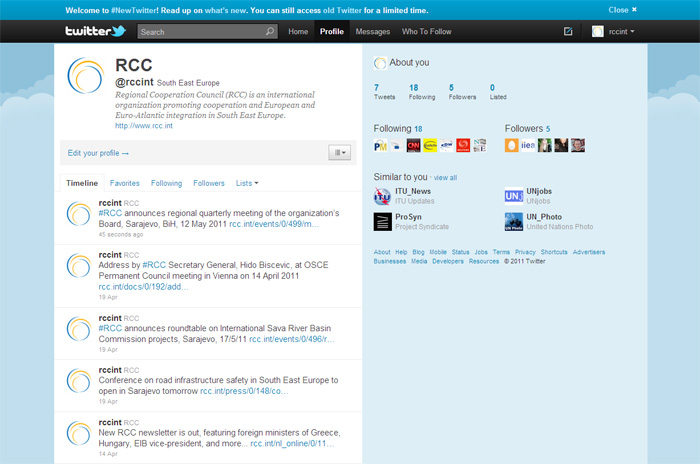The height and width of the screenshot is (464, 700).
Task: Click the 5 Followers count
Action: pos(462,92)
